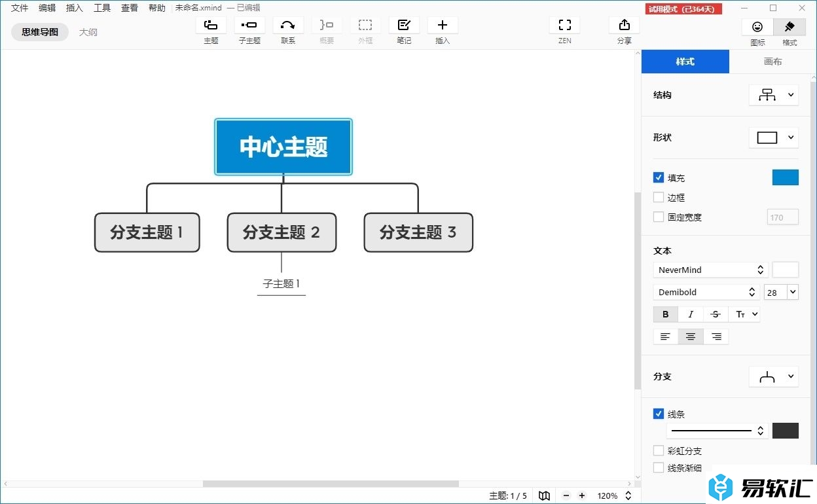
Task: Click the 主题: 1 / 5 status text
Action: tap(508, 496)
